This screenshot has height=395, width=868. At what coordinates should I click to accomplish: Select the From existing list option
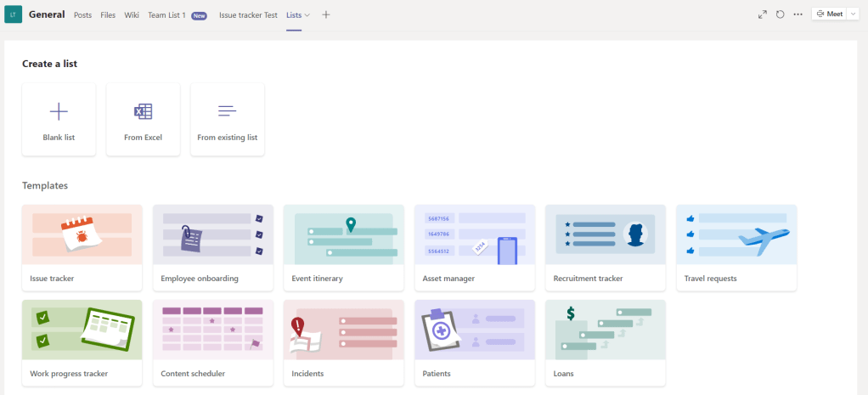[227, 119]
